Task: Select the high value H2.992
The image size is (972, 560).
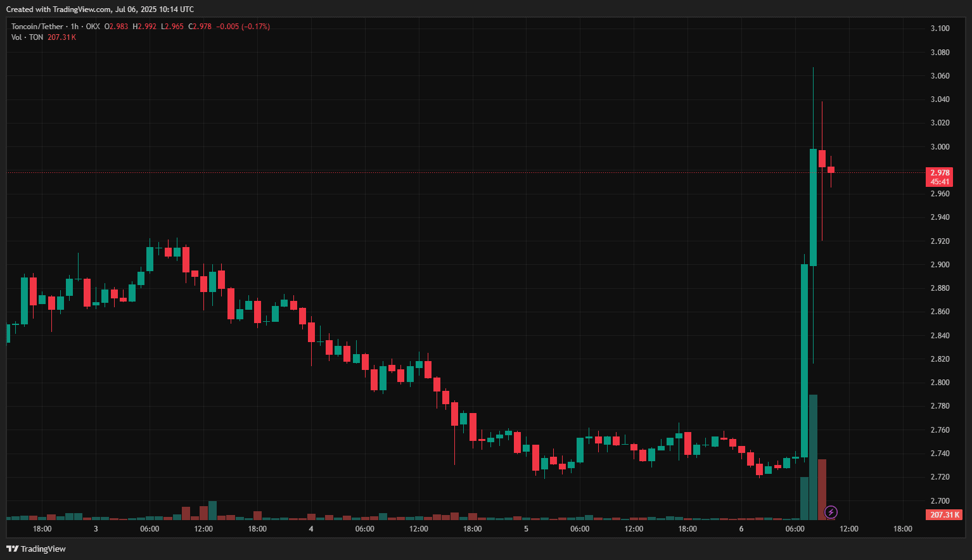Action: coord(144,27)
